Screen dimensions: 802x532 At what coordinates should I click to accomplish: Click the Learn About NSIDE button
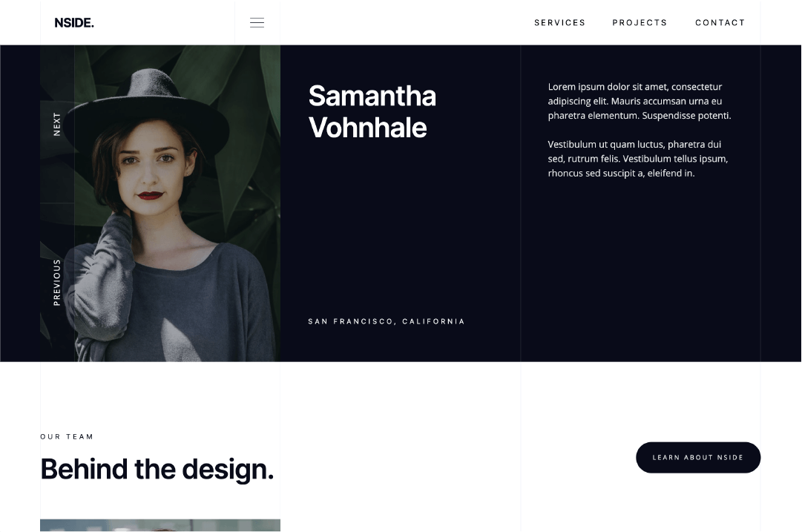coord(697,457)
